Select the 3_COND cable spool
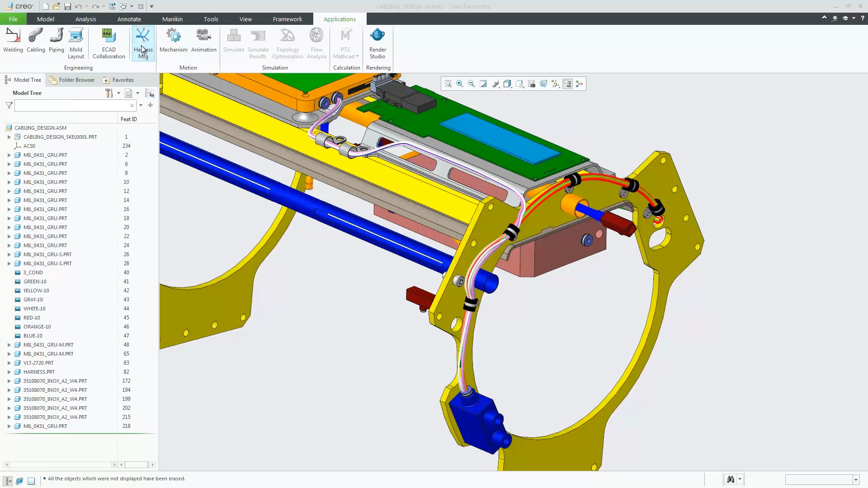Viewport: 868px width, 488px height. tap(33, 272)
